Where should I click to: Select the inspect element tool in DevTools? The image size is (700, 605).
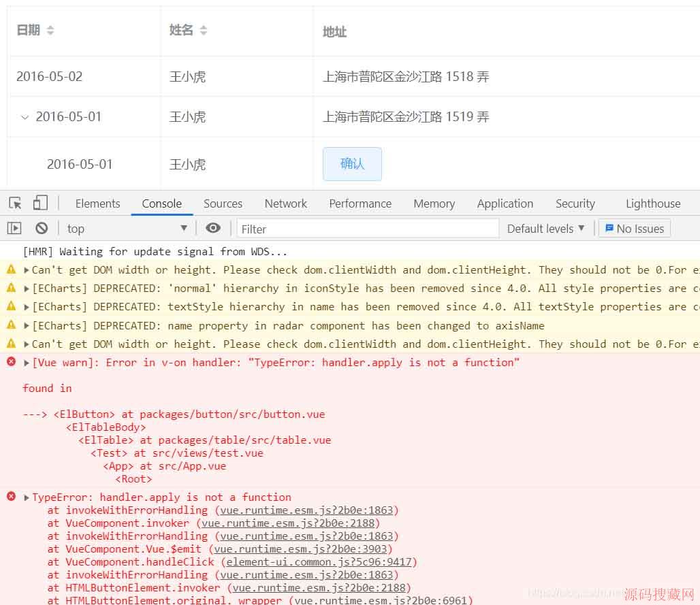(x=14, y=203)
